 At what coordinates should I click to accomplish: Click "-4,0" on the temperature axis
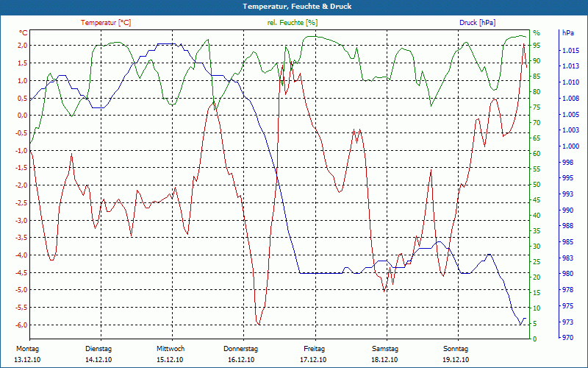coord(21,255)
